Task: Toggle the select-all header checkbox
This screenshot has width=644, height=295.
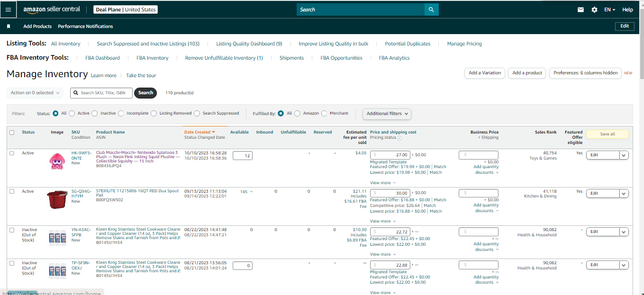Action: tap(12, 133)
